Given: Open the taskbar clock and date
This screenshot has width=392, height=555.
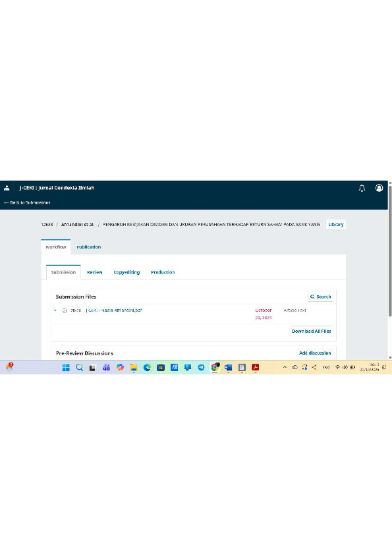Looking at the screenshot, I should pos(370,367).
